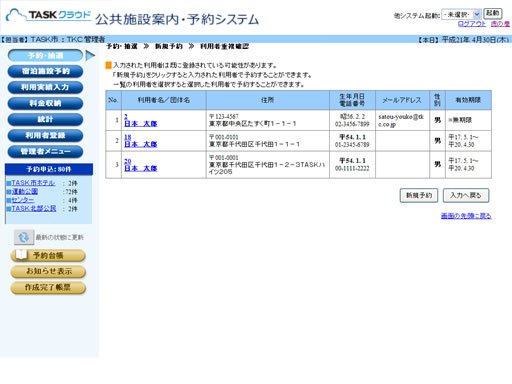Click the 新規予約 breadcrumb text
Screen dimensions: 512x384
click(169, 46)
